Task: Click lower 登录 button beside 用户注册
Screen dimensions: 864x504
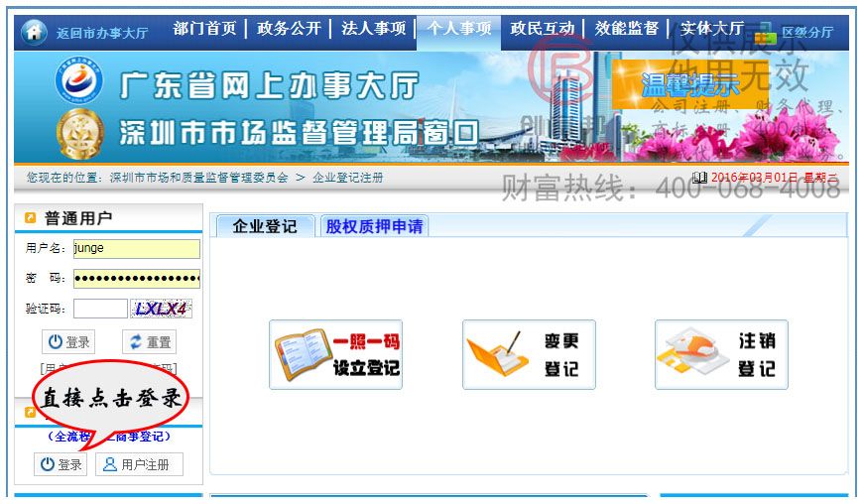Action: (61, 464)
